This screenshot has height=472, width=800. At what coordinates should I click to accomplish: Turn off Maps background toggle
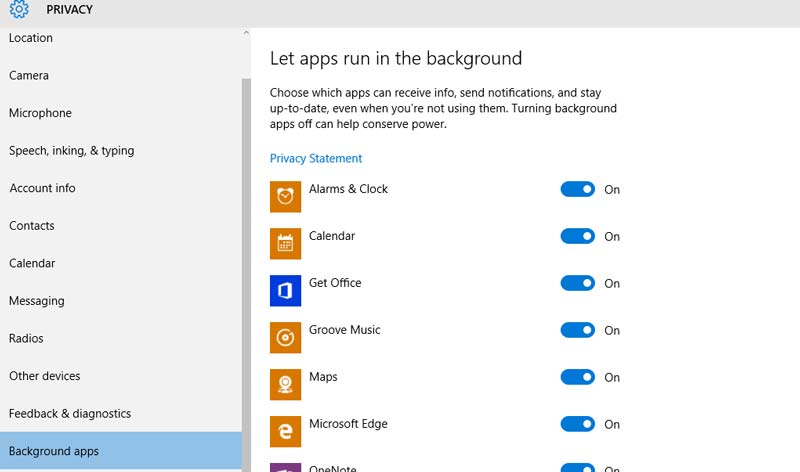[x=578, y=377]
